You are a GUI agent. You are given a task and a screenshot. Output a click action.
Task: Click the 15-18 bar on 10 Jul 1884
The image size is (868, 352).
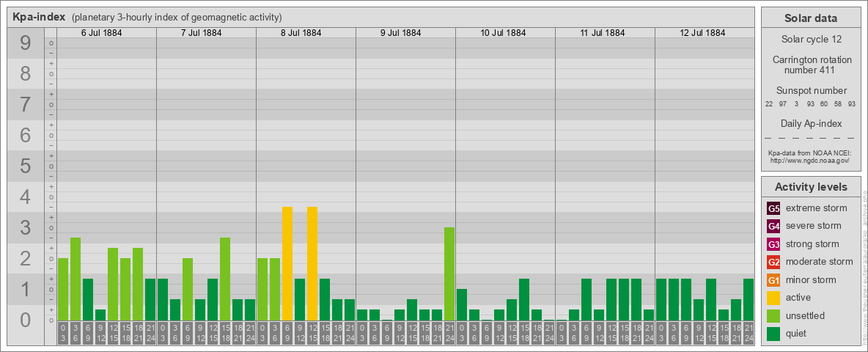click(523, 299)
